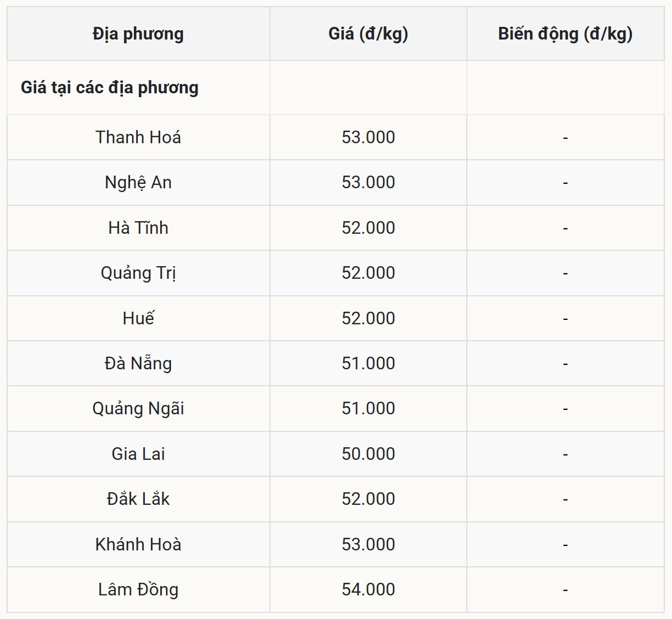Viewport: 672px width, 619px height.
Task: Click the Lâm Đồng cell
Action: [138, 589]
